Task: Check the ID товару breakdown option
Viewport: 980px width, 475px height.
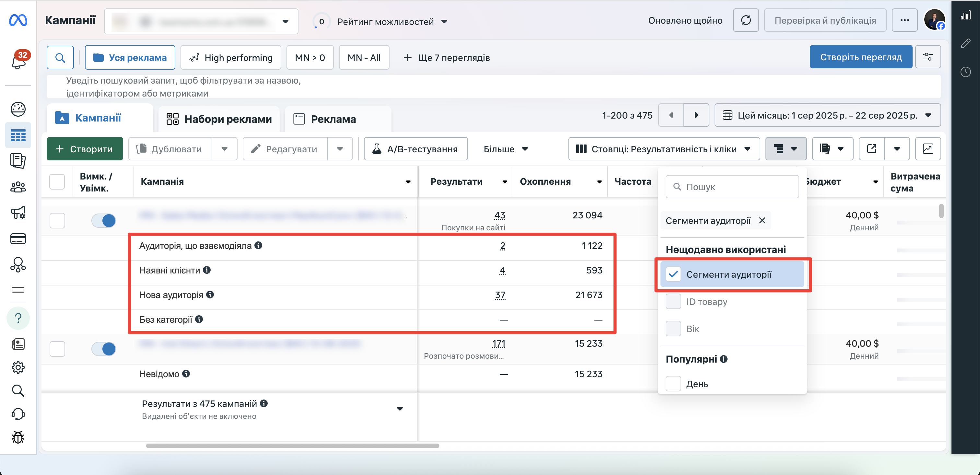Action: pyautogui.click(x=673, y=302)
